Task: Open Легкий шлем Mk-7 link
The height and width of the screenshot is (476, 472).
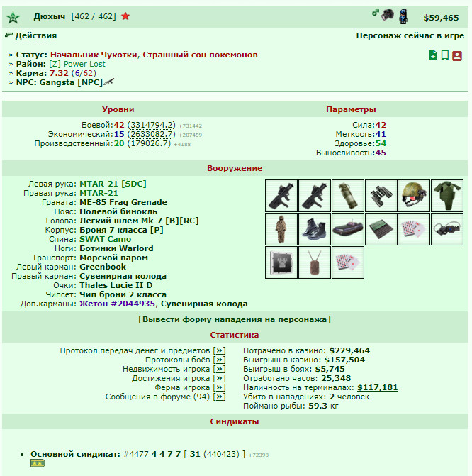Action: 139,221
